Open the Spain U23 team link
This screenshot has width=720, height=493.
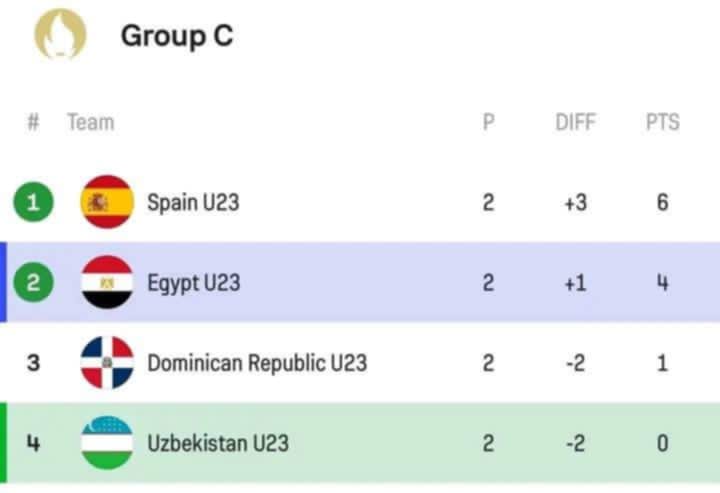point(193,203)
